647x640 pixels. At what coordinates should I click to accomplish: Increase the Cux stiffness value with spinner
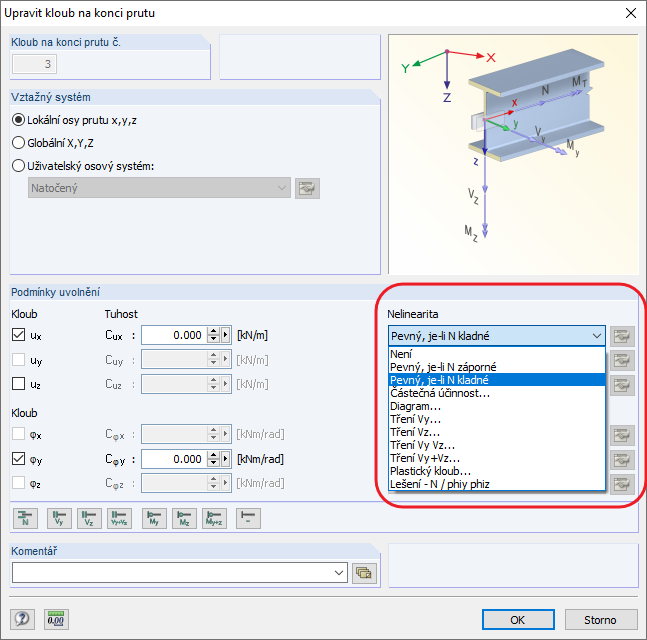(x=213, y=331)
